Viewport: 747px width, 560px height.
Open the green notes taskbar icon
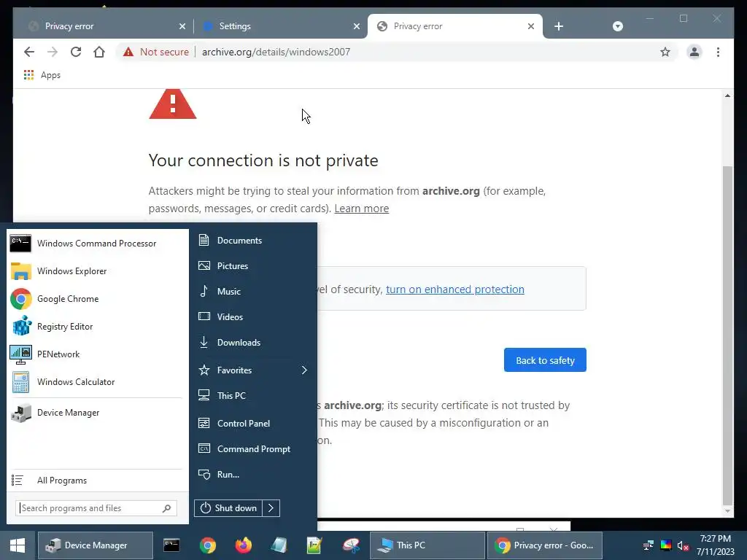(x=314, y=545)
